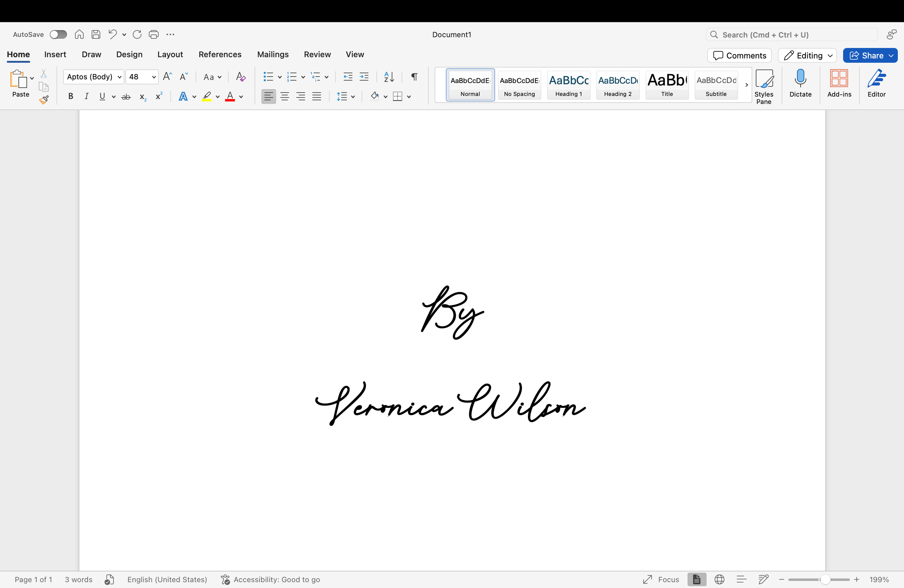The width and height of the screenshot is (904, 588).
Task: Click the Increase Indent icon
Action: click(364, 77)
